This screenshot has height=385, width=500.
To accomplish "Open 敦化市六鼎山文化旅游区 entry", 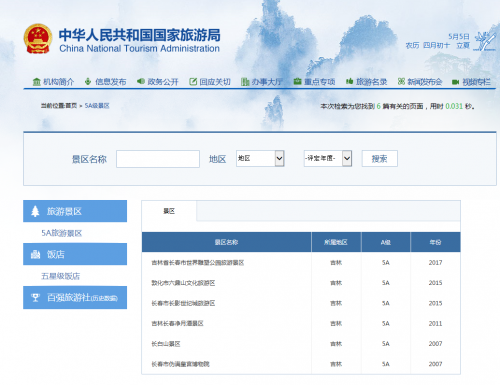I will click(x=183, y=283).
